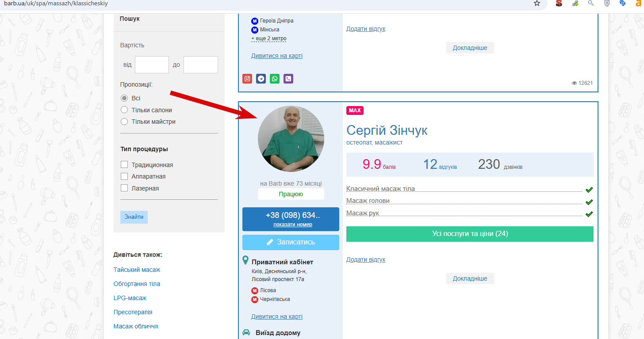Open the Instagram icon in the upper card
This screenshot has width=644, height=339.
[x=247, y=79]
